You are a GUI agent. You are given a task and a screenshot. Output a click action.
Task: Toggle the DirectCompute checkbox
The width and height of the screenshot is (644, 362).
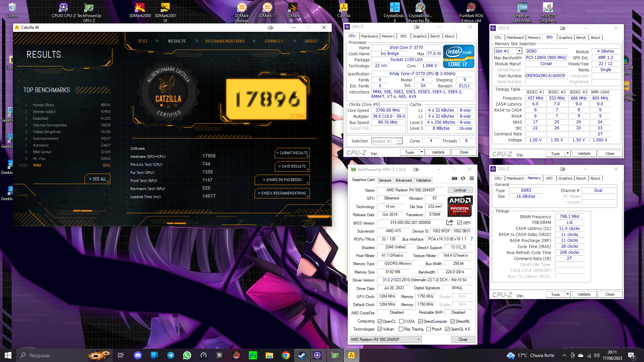click(x=420, y=321)
